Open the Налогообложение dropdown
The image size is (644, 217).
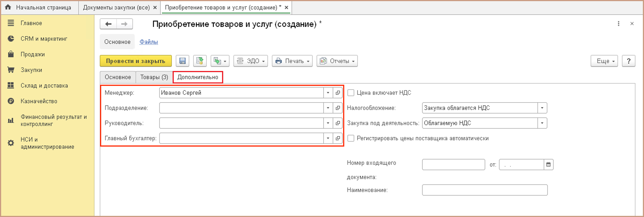click(542, 108)
